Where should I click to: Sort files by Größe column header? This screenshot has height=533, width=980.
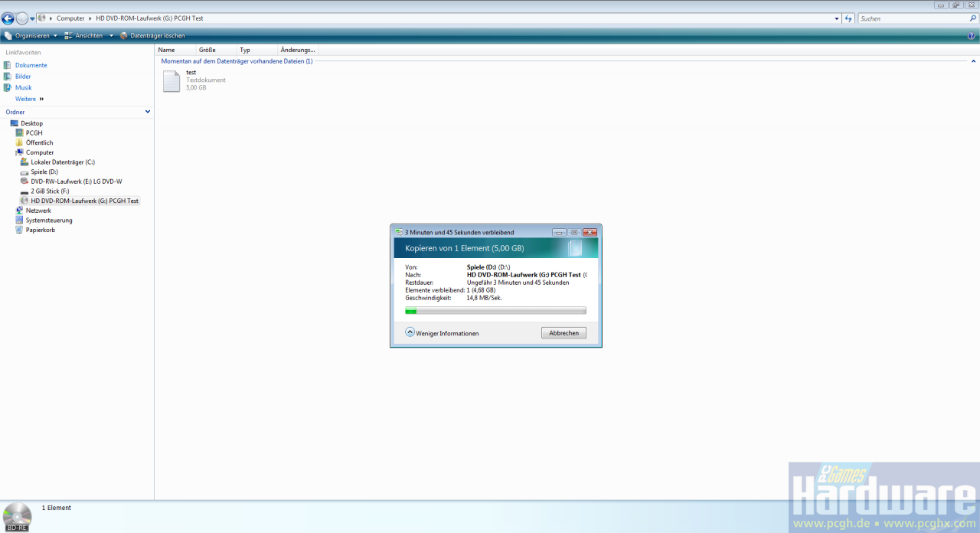[x=207, y=50]
